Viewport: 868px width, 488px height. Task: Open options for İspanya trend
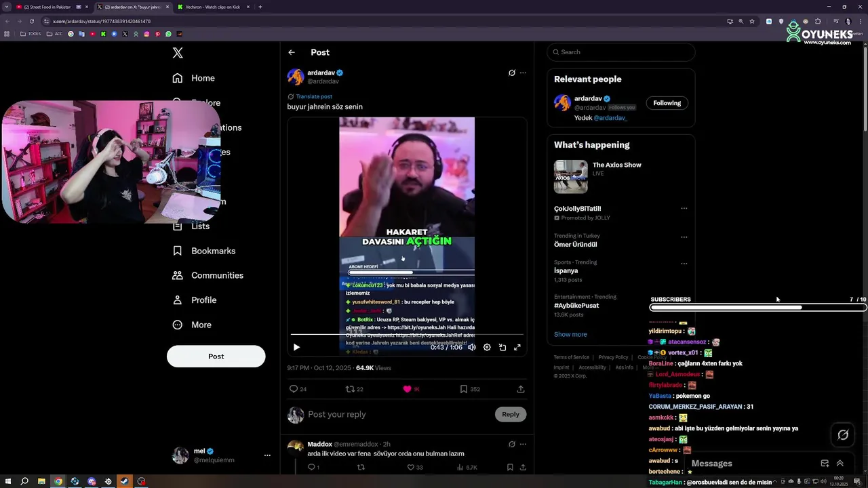[x=684, y=264]
